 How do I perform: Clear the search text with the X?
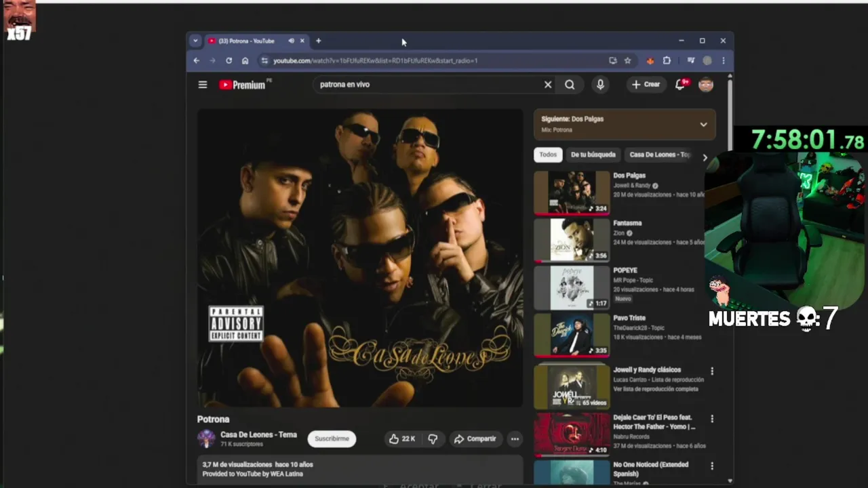[x=548, y=85]
